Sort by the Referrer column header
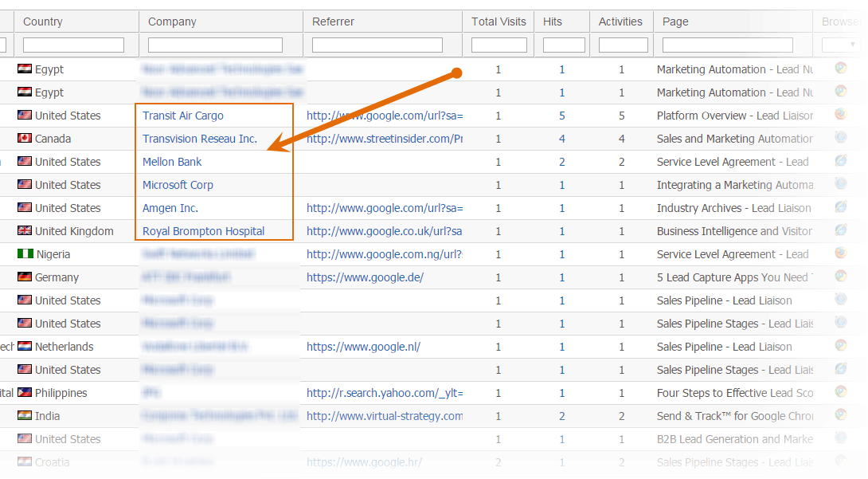 tap(333, 22)
